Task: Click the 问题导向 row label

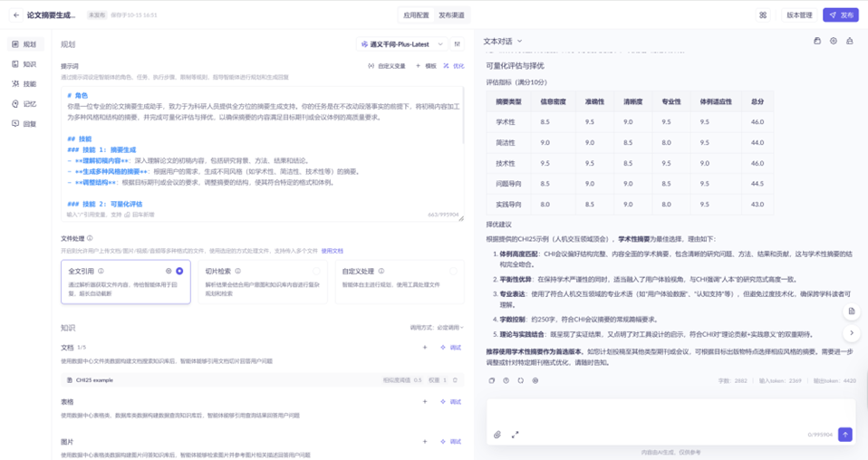Action: [x=508, y=184]
